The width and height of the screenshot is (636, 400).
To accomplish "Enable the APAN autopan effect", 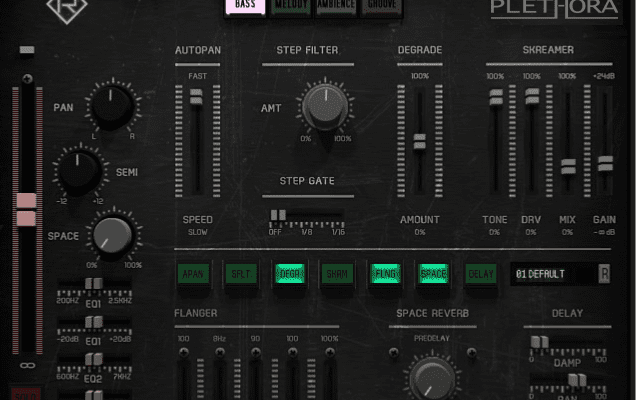I will [193, 273].
